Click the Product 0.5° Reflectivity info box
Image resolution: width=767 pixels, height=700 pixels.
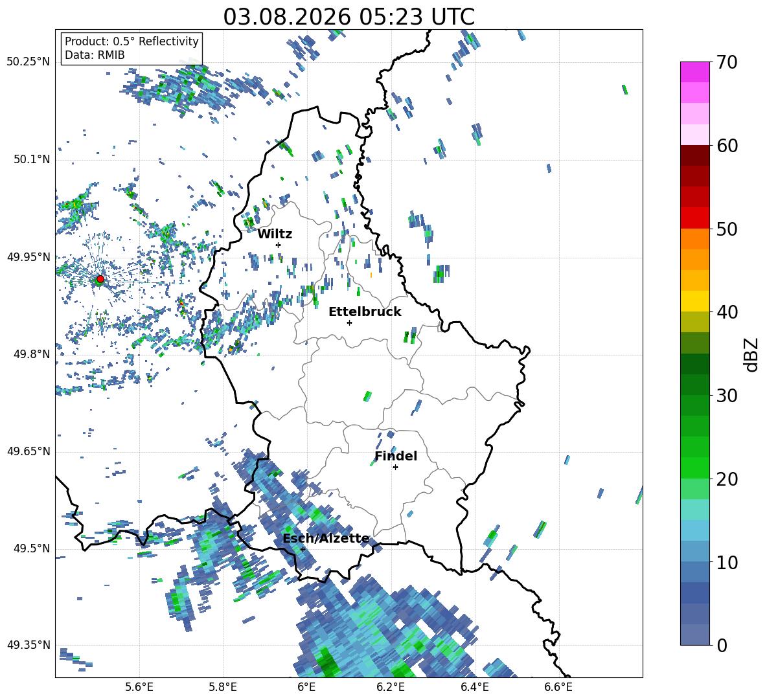(x=132, y=48)
